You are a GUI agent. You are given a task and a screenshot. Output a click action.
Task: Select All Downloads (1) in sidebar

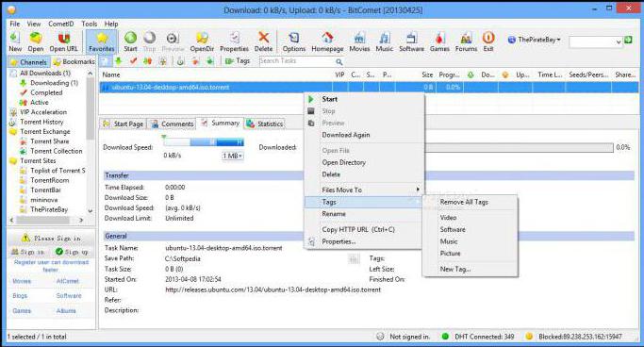click(45, 74)
